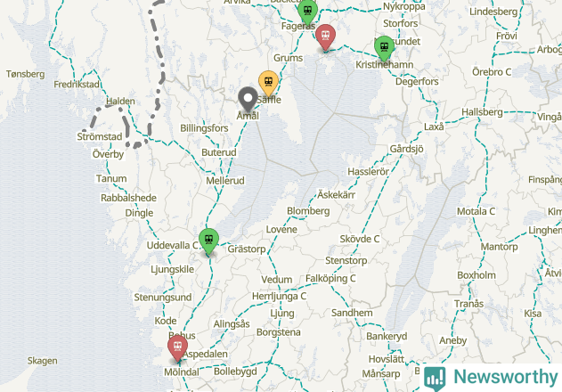This screenshot has height=392, width=562.
Task: Select the Falköping C label on map
Action: click(330, 279)
